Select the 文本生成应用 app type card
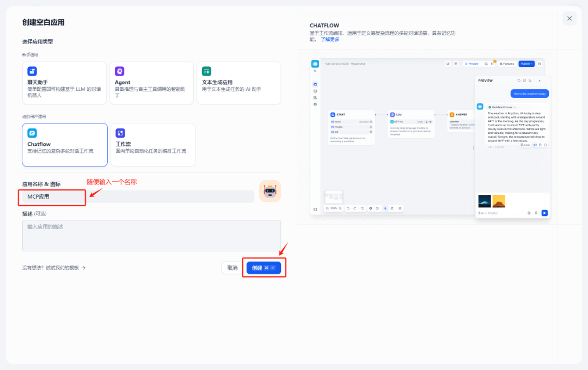 239,83
